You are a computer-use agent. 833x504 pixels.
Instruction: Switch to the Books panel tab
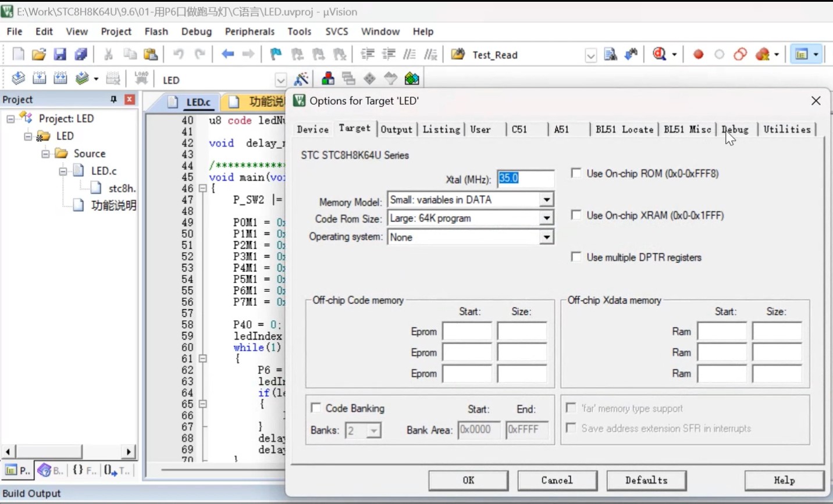[x=51, y=471]
